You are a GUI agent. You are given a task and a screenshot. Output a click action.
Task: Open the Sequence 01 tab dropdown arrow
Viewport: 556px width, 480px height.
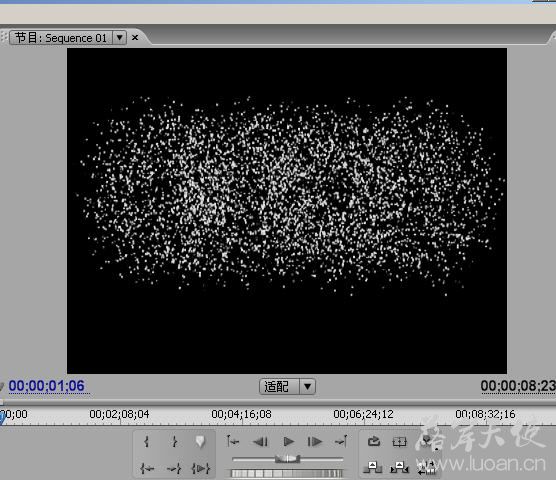[x=119, y=38]
